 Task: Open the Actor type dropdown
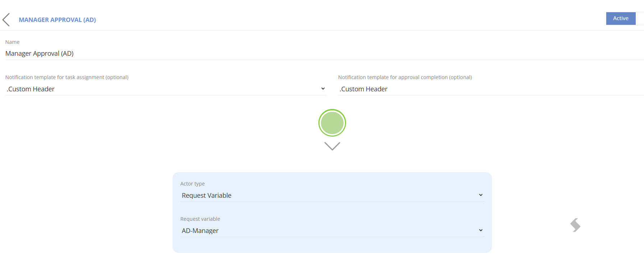point(332,195)
